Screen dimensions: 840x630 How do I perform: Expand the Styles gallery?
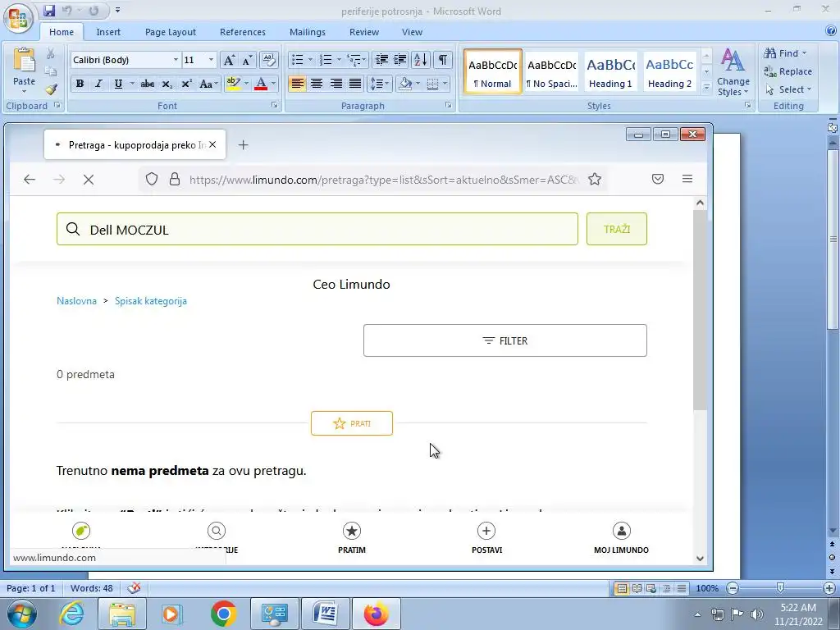point(706,87)
